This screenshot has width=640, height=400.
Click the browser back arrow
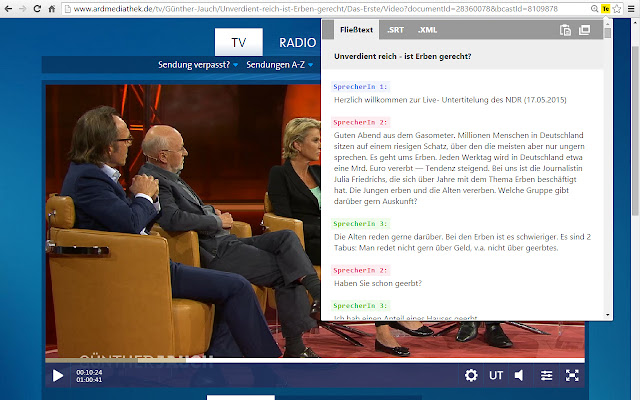pyautogui.click(x=10, y=8)
